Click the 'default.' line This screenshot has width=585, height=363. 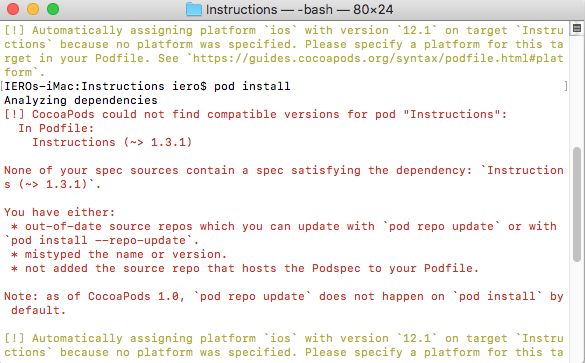click(38, 310)
